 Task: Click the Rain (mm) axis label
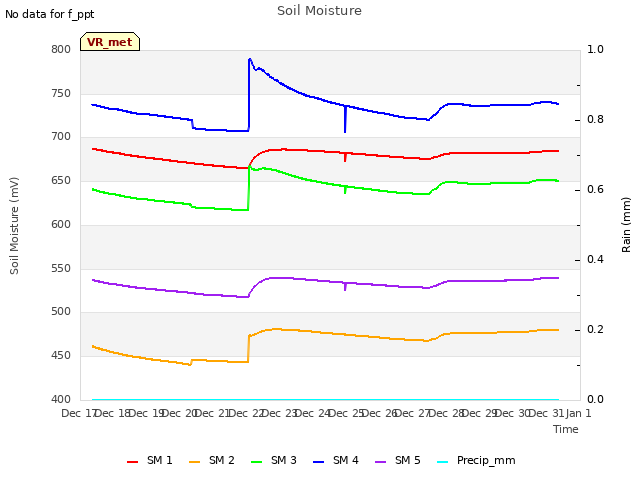[626, 225]
